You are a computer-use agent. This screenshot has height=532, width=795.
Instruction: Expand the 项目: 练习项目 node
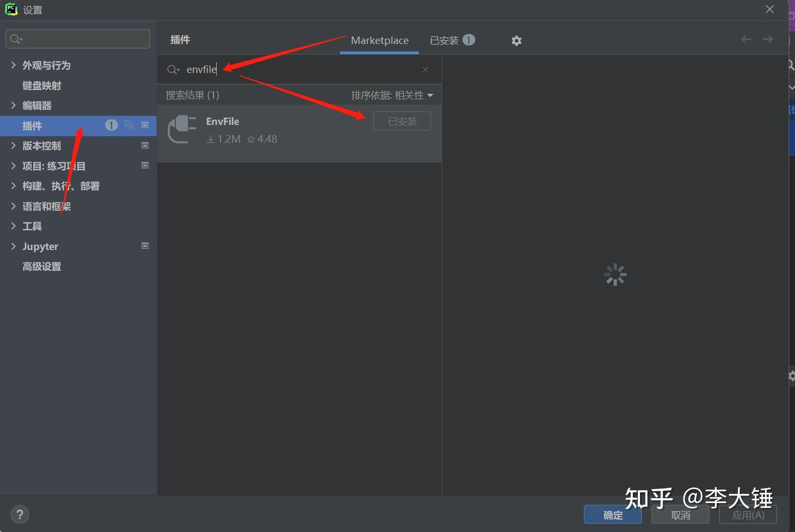tap(13, 166)
